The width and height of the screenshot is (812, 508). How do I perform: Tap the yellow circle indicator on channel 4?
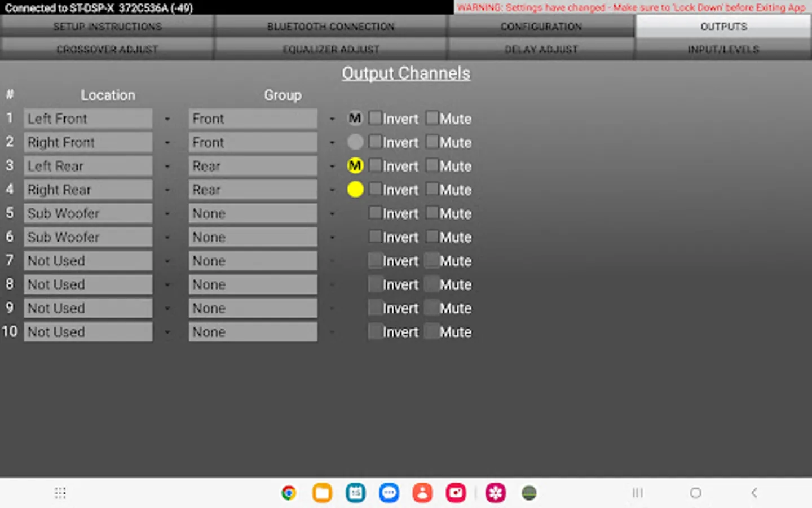[355, 190]
